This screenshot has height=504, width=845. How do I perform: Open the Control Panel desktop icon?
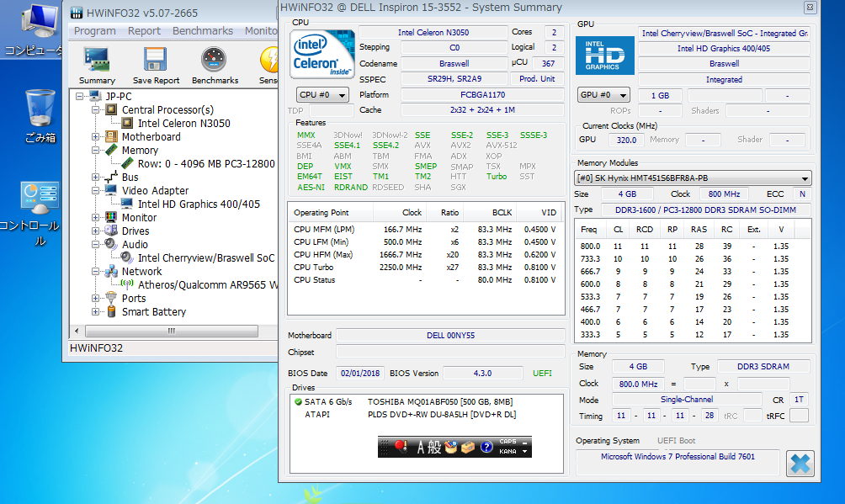coord(39,214)
